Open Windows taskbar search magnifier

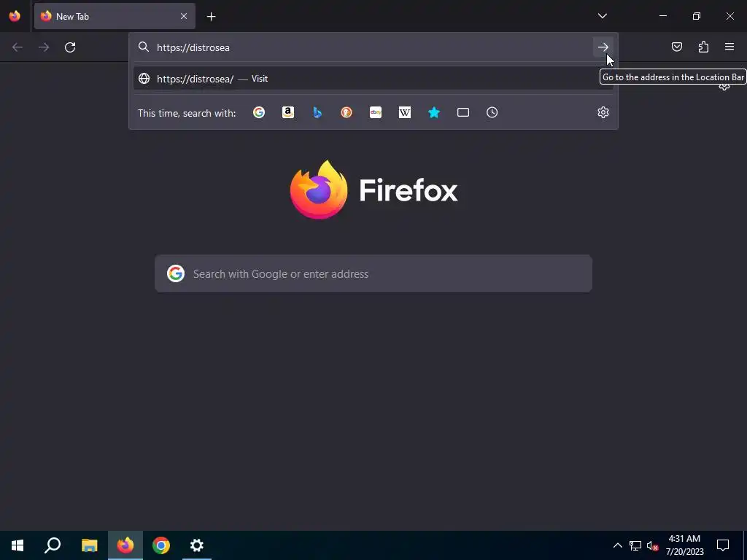pyautogui.click(x=53, y=545)
